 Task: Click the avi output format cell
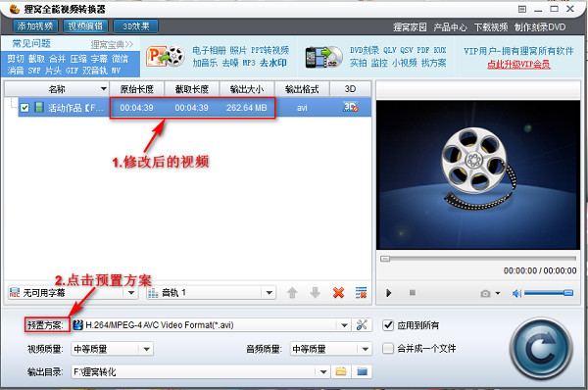point(302,108)
